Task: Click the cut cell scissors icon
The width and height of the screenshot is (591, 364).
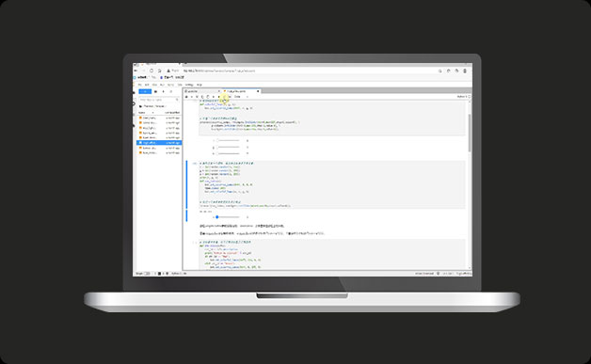Action: tap(197, 97)
